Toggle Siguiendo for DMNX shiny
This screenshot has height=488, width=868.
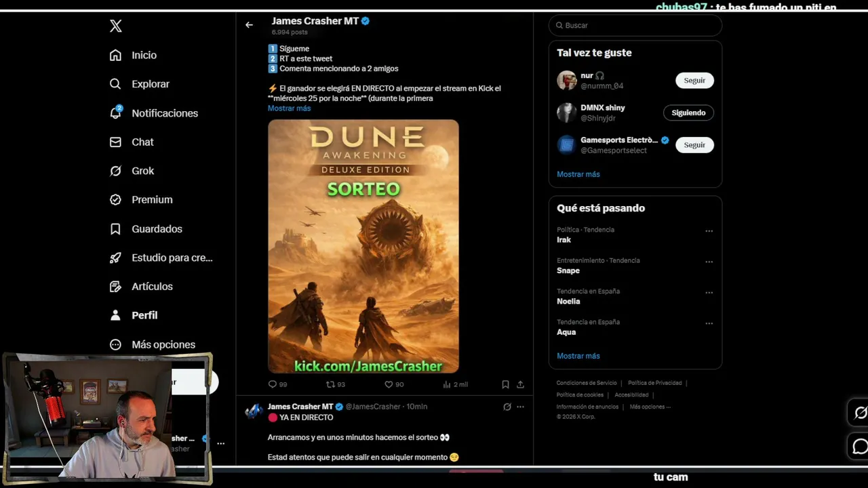[688, 113]
